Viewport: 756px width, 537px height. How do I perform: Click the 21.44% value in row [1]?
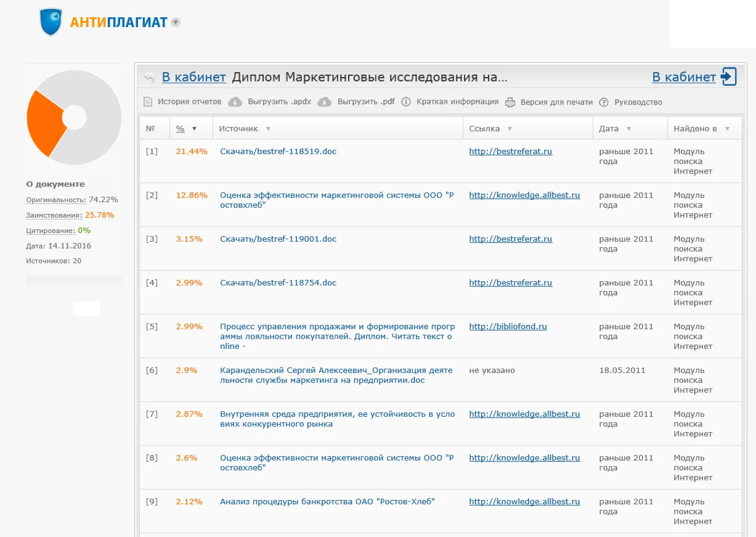pos(192,151)
